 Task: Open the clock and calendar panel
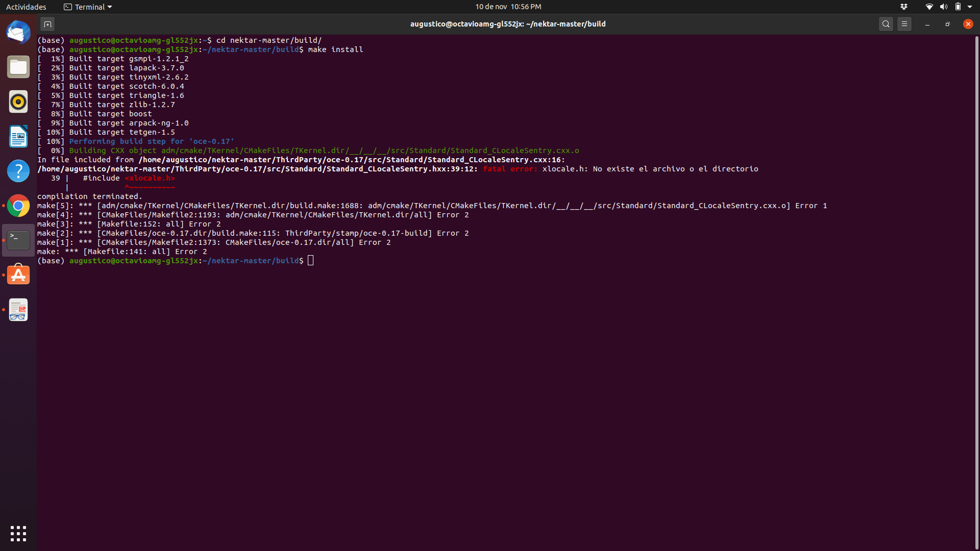pos(508,7)
